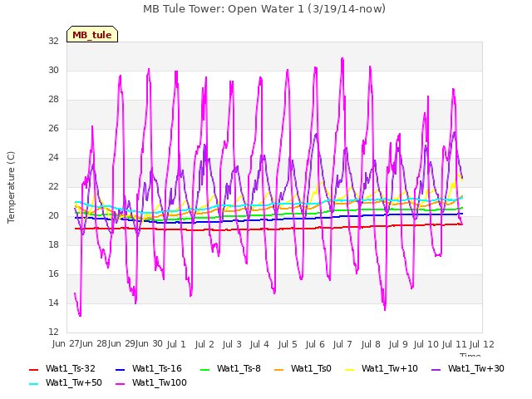Click the orange Wat1_Ts0 legend swatch

[x=279, y=369]
